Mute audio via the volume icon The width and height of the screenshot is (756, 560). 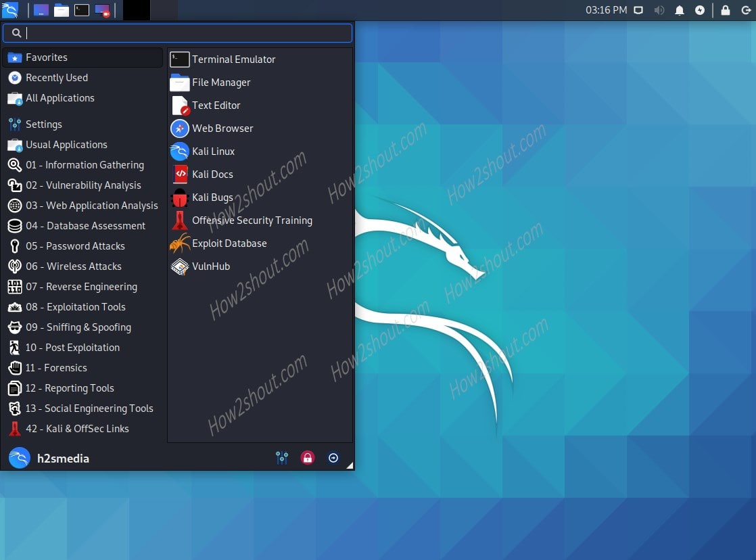tap(659, 10)
